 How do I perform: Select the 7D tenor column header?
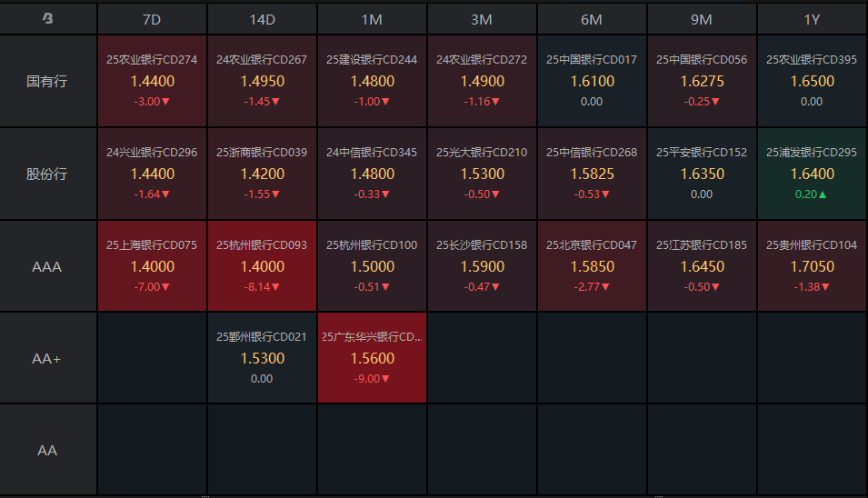[x=152, y=18]
